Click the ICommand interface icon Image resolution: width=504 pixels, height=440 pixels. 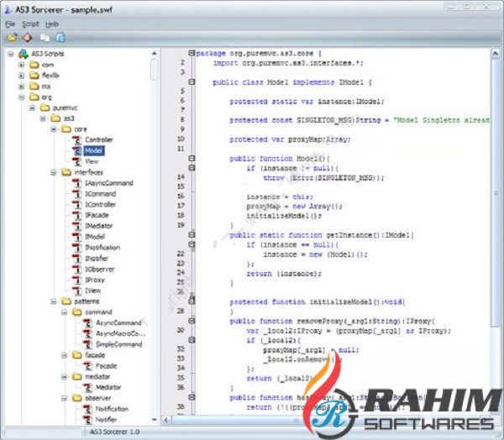[x=77, y=194]
